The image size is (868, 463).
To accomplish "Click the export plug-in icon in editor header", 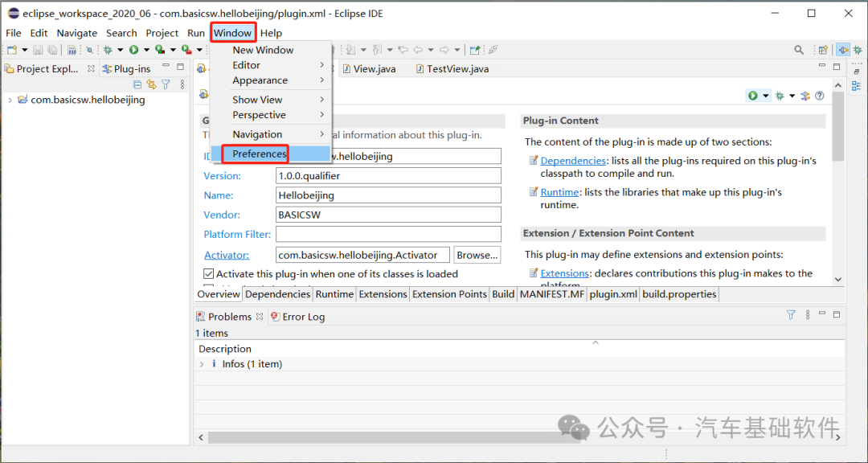I will [805, 96].
